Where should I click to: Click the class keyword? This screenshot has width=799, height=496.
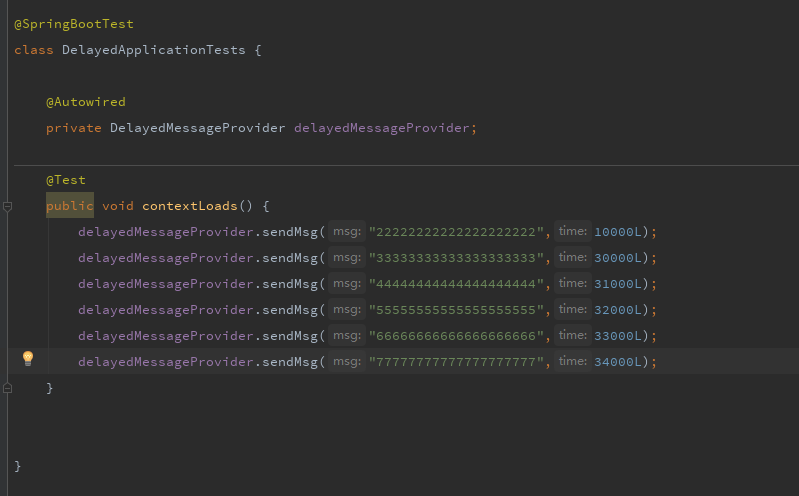(34, 50)
